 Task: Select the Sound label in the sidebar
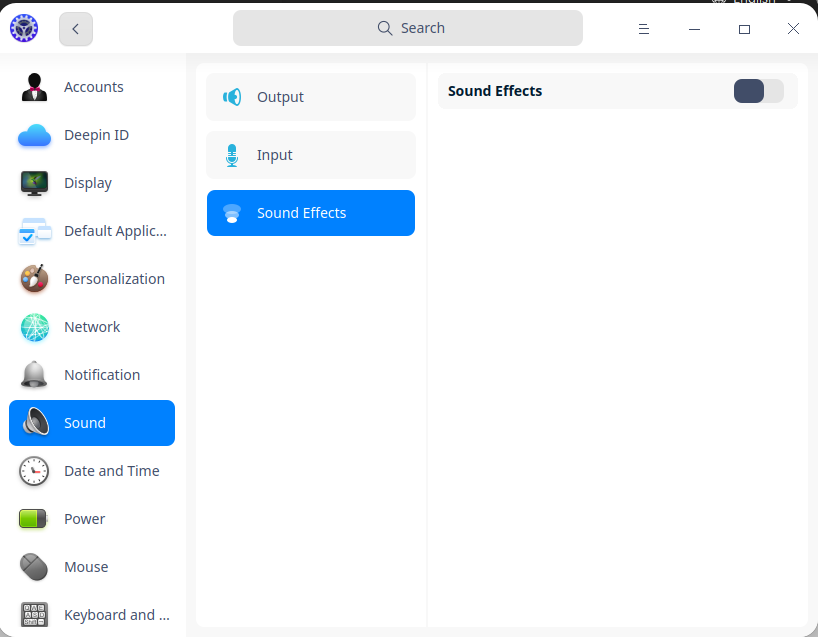click(85, 423)
